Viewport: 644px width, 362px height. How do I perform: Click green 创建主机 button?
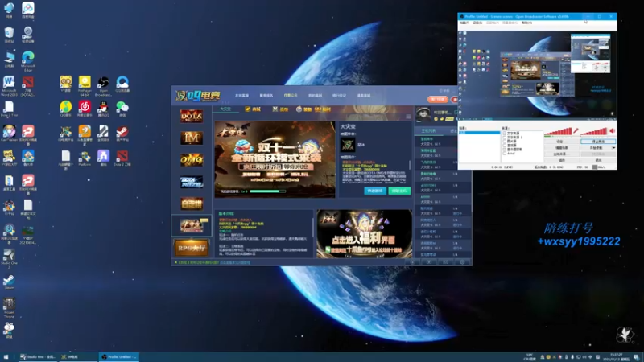399,191
